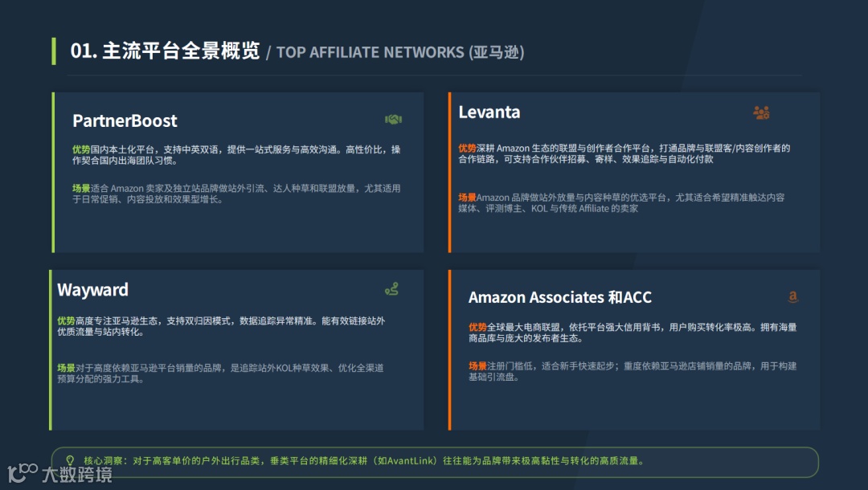Click the 场景 label in Wayward card

(x=66, y=368)
